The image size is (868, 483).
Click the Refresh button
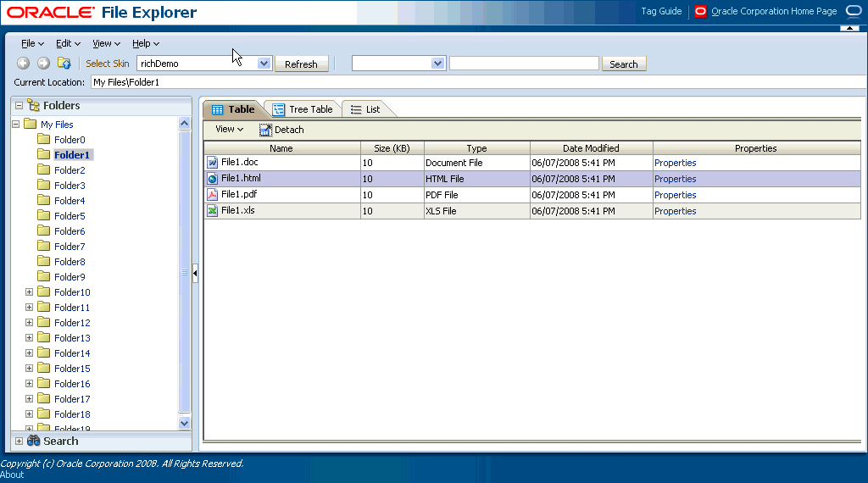tap(301, 64)
